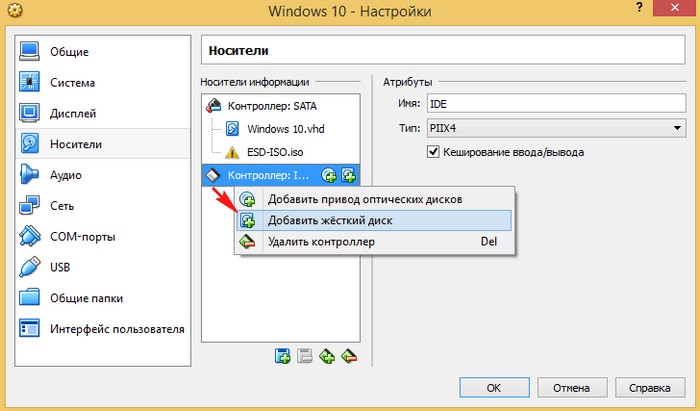
Task: Open the Тип dropdown showing PIIX4
Action: click(x=555, y=128)
